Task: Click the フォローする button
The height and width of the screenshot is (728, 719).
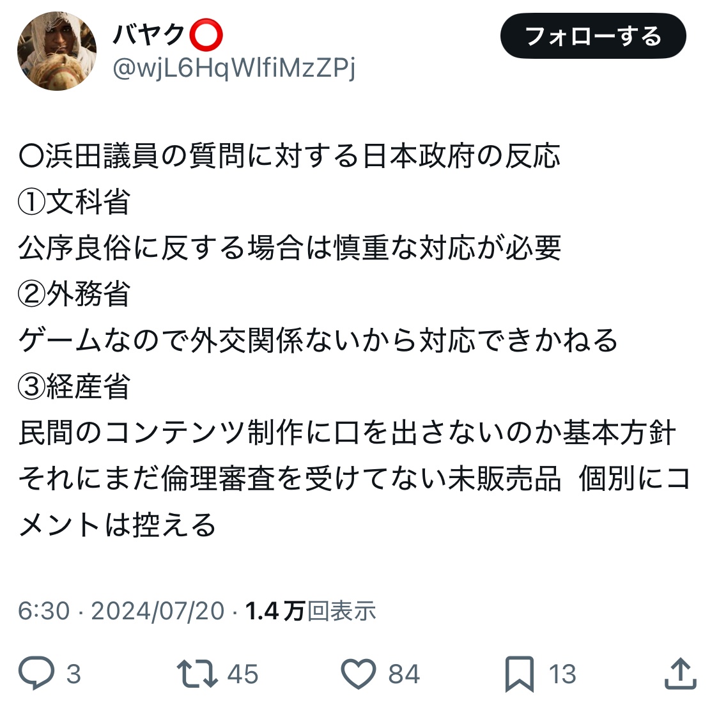Action: [592, 36]
